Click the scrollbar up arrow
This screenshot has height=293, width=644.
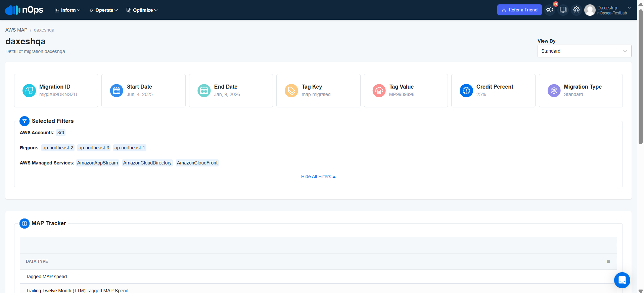coord(641,4)
